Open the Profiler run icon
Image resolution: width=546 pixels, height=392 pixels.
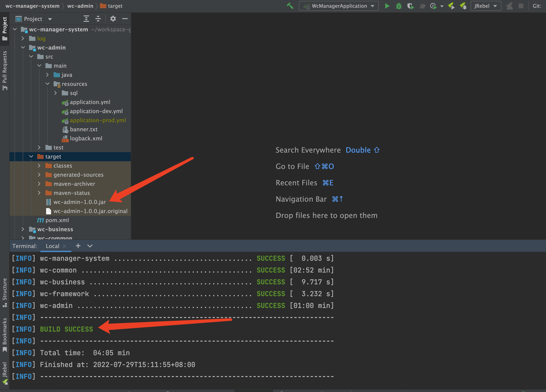(x=433, y=6)
